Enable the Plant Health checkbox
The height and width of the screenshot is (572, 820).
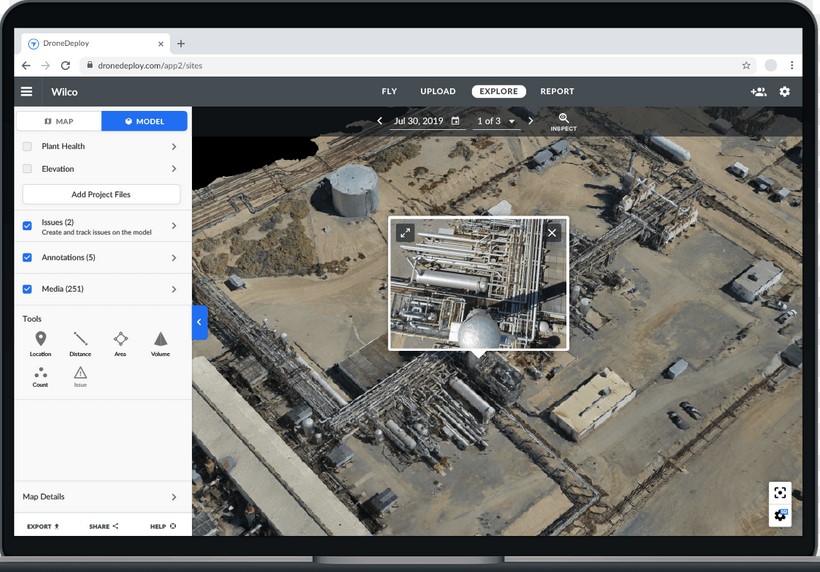pos(27,146)
